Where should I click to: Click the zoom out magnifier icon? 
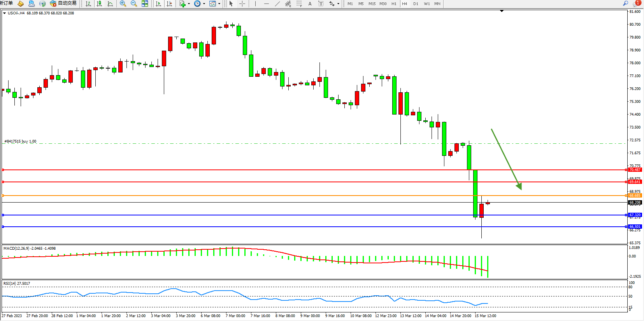(134, 4)
